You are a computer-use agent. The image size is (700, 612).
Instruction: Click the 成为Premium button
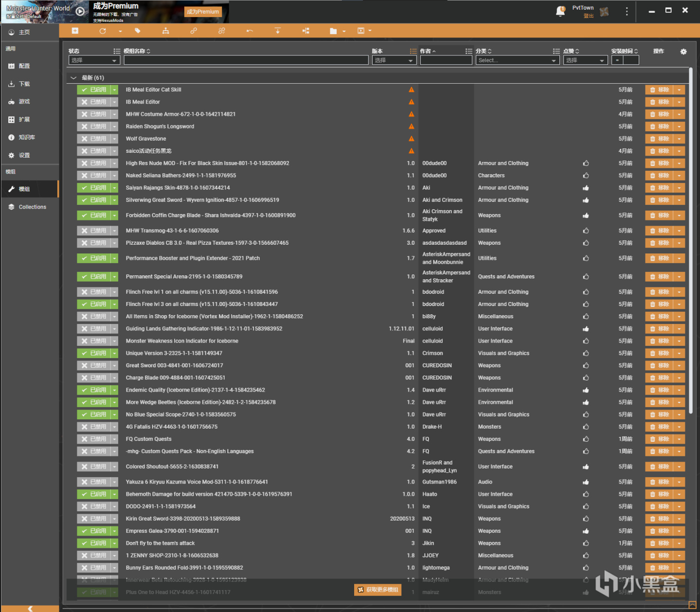pos(203,12)
